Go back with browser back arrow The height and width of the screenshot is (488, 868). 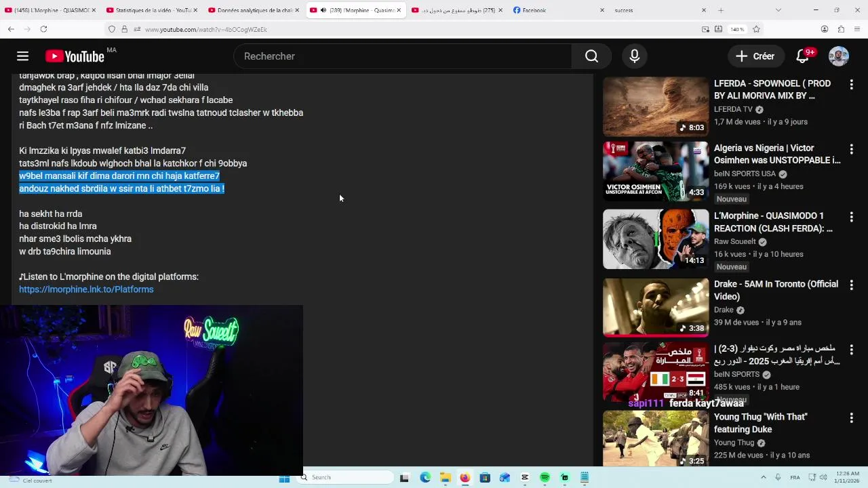coord(11,29)
